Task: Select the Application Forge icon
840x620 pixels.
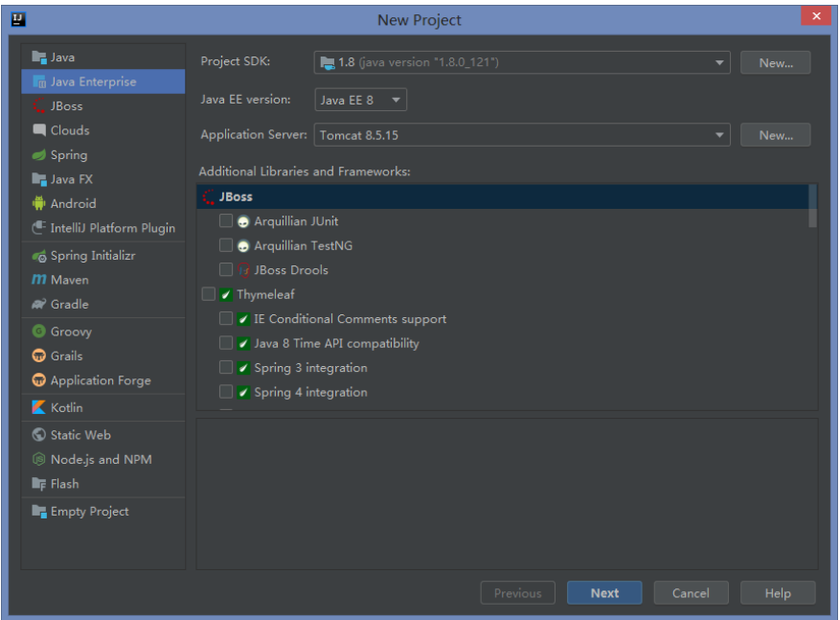Action: (x=39, y=380)
